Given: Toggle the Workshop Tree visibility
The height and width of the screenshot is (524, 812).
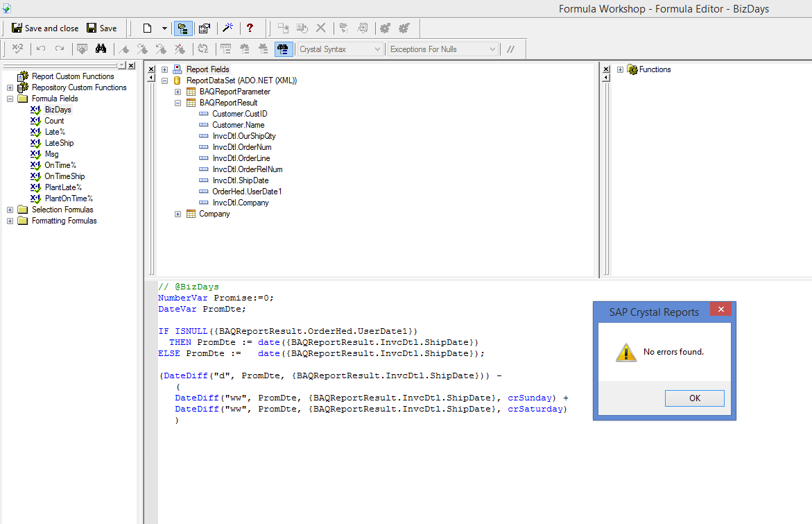Looking at the screenshot, I should coord(183,28).
